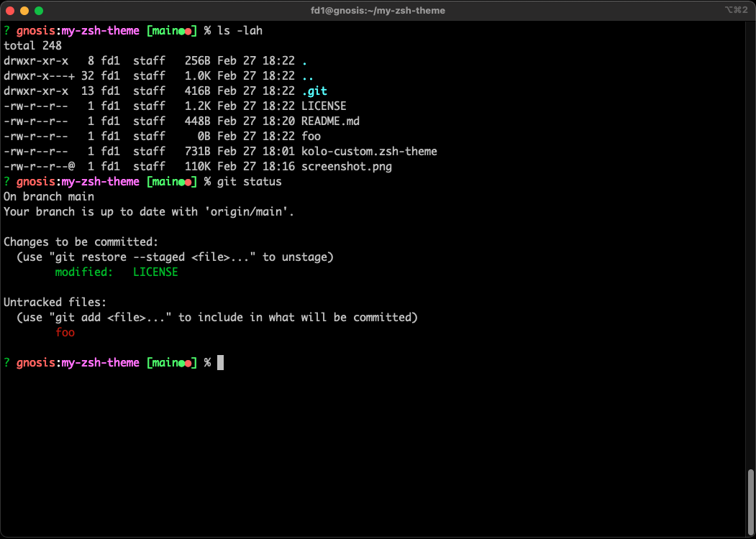Click the LICENSE file name in the listing
This screenshot has height=539, width=756.
(324, 106)
